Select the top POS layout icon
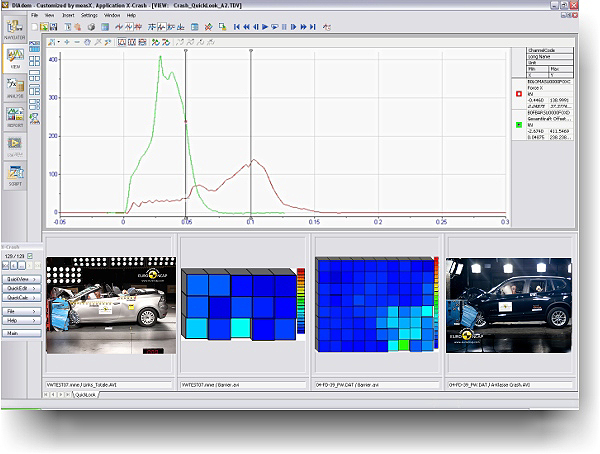 [34, 46]
